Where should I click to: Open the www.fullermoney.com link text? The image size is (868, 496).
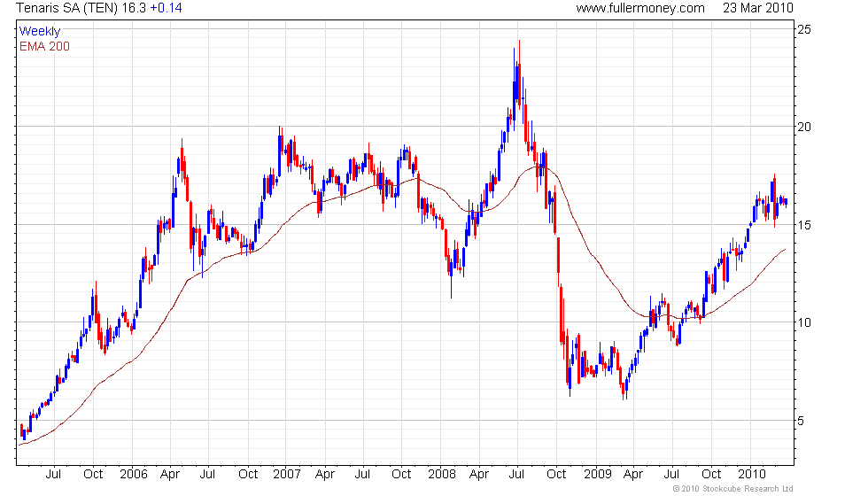639,8
